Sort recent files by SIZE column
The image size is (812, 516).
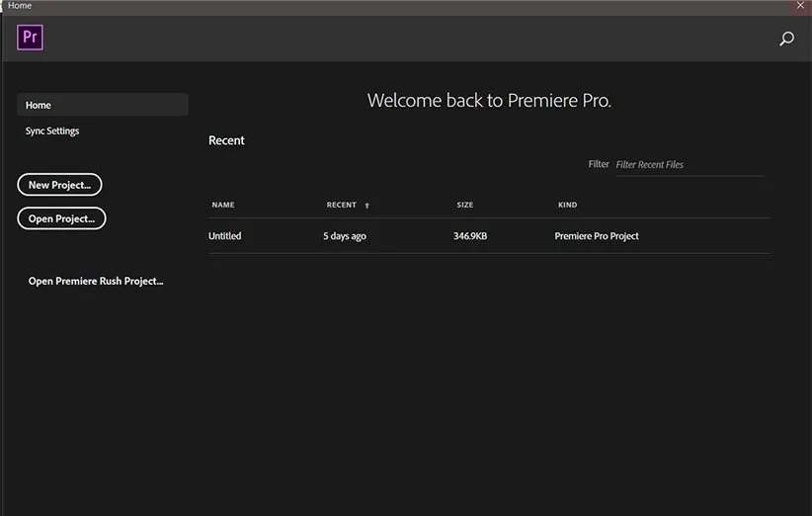click(x=464, y=205)
